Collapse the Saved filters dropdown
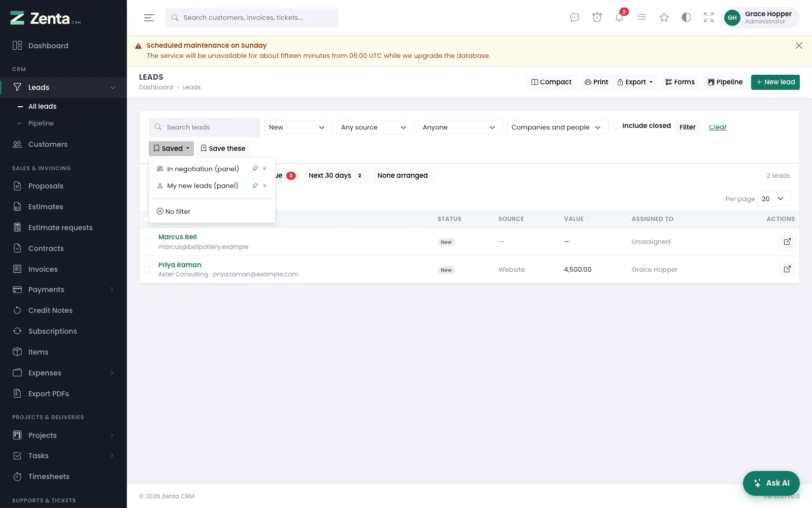Image resolution: width=812 pixels, height=508 pixels. (171, 148)
